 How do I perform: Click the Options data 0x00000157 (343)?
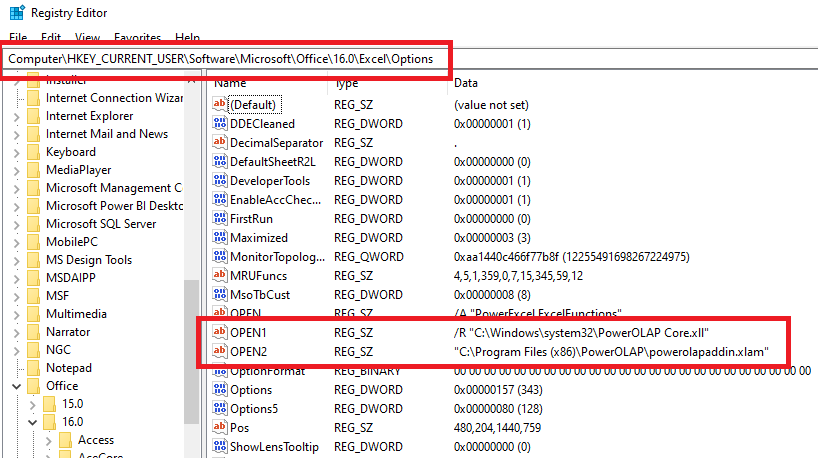coord(498,390)
